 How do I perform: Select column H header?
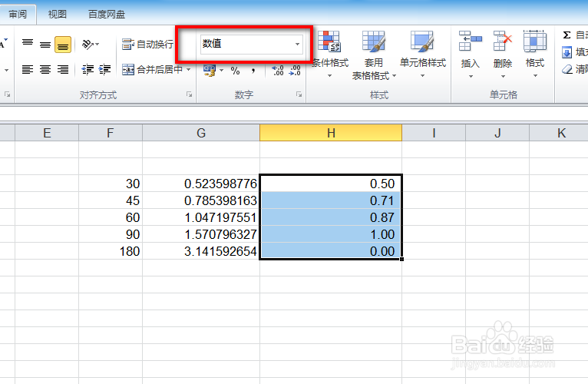click(x=331, y=133)
